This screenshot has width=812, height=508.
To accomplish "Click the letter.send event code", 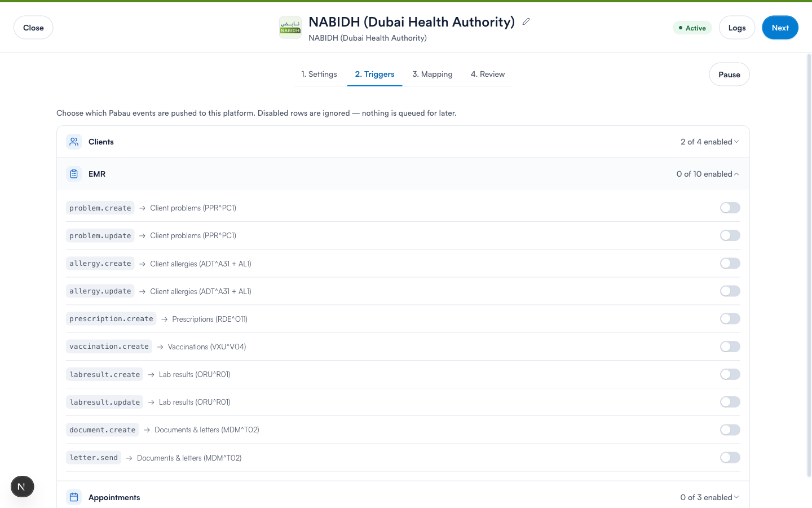I will tap(94, 458).
